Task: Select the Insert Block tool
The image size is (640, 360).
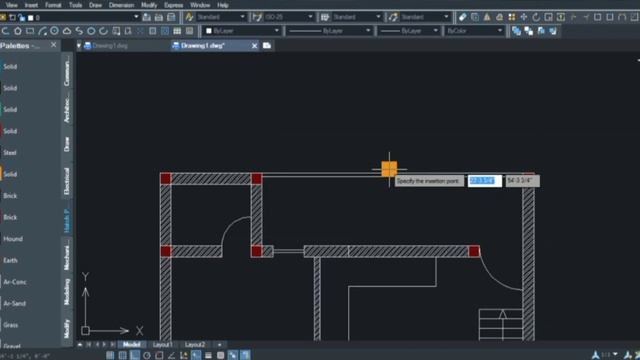Action: (116, 31)
